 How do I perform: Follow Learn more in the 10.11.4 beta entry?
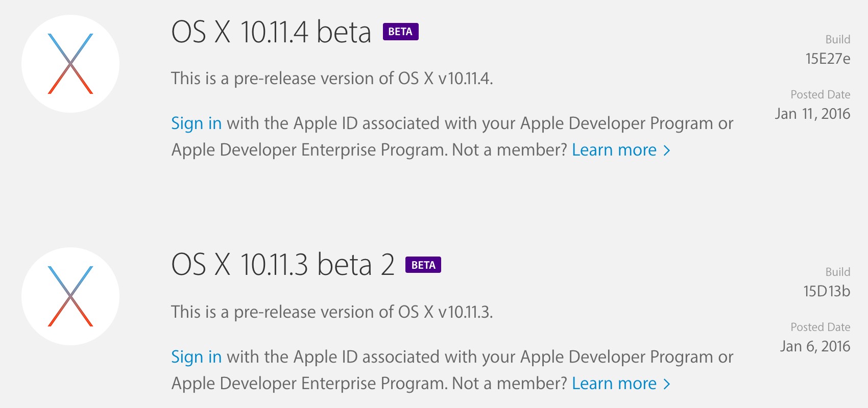coord(614,150)
